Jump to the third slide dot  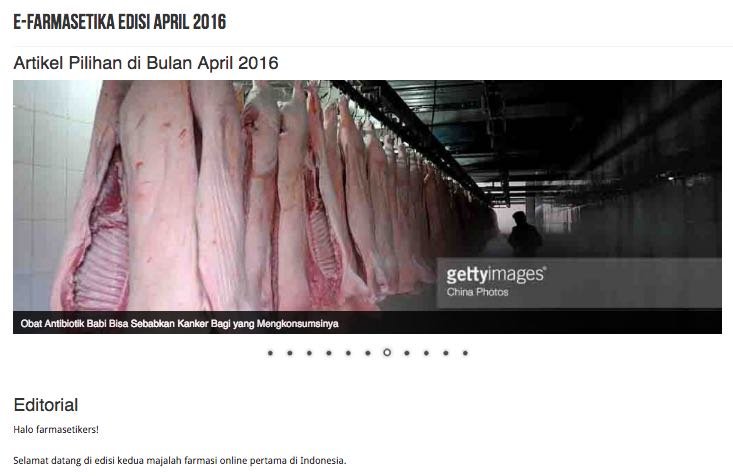click(309, 353)
